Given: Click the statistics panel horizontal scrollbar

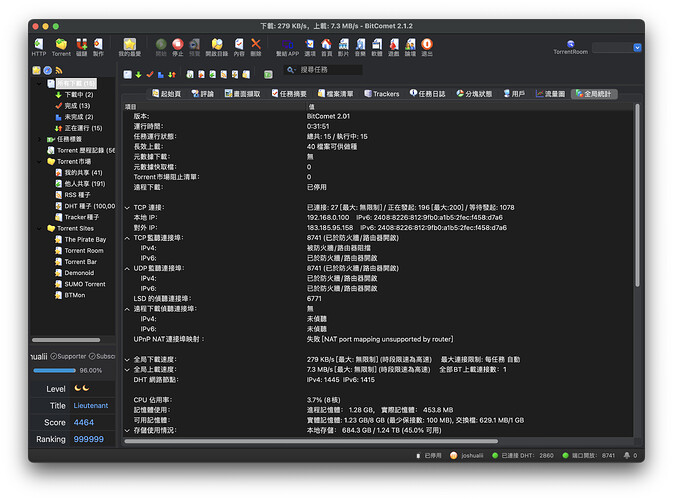Looking at the screenshot, I should (x=311, y=441).
